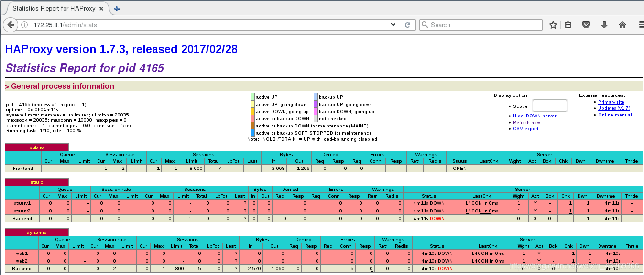Screen dimensions: 644x275
Task: Open the downloads arrow icon
Action: (604, 25)
